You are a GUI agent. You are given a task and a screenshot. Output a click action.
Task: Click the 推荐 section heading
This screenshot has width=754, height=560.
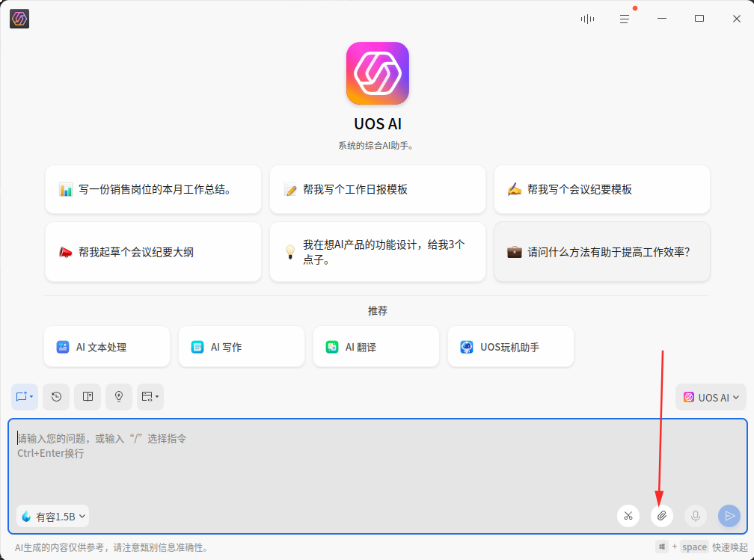(x=378, y=311)
